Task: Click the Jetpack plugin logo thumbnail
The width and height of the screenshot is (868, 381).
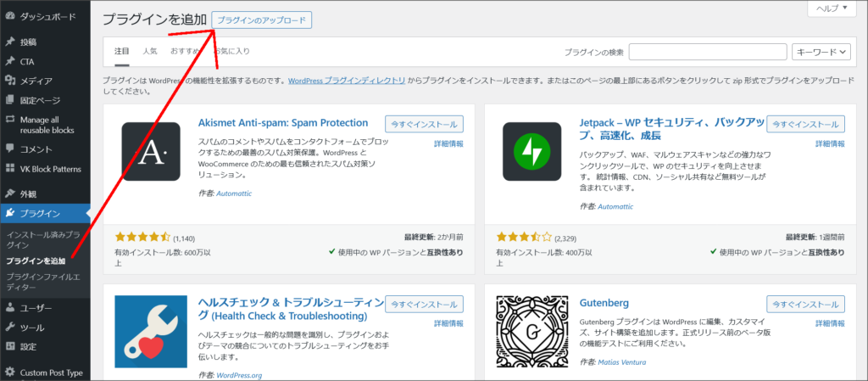Action: 531,152
